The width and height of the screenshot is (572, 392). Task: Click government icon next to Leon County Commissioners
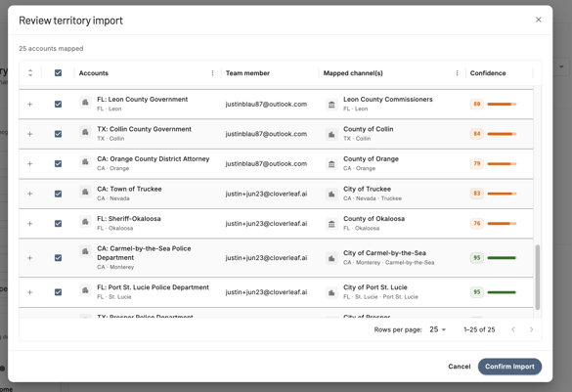tap(331, 105)
